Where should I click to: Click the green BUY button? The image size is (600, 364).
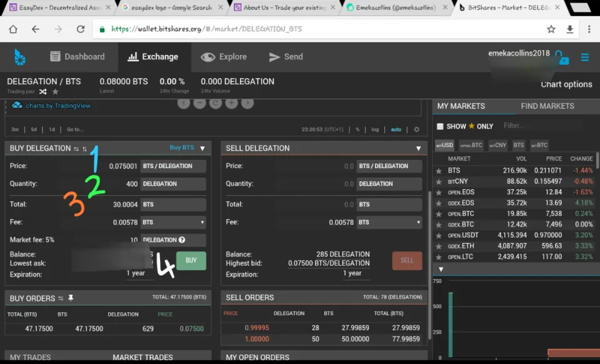[x=191, y=260]
